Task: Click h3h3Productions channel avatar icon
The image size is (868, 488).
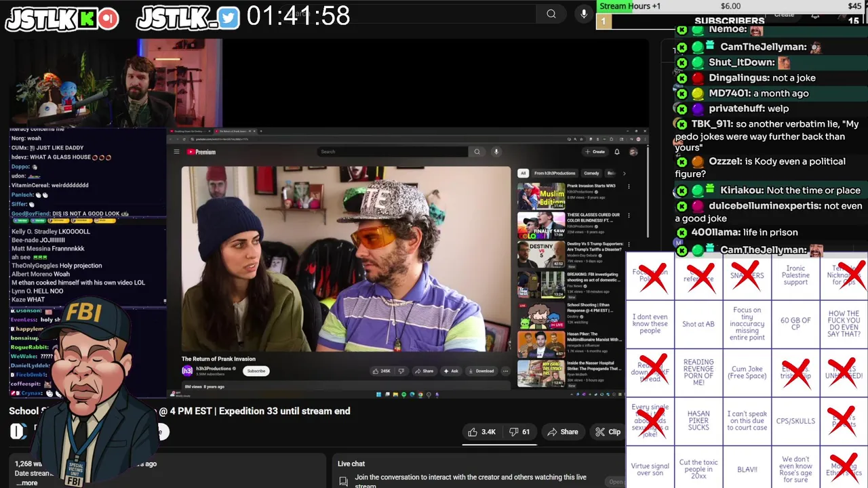Action: click(x=187, y=371)
